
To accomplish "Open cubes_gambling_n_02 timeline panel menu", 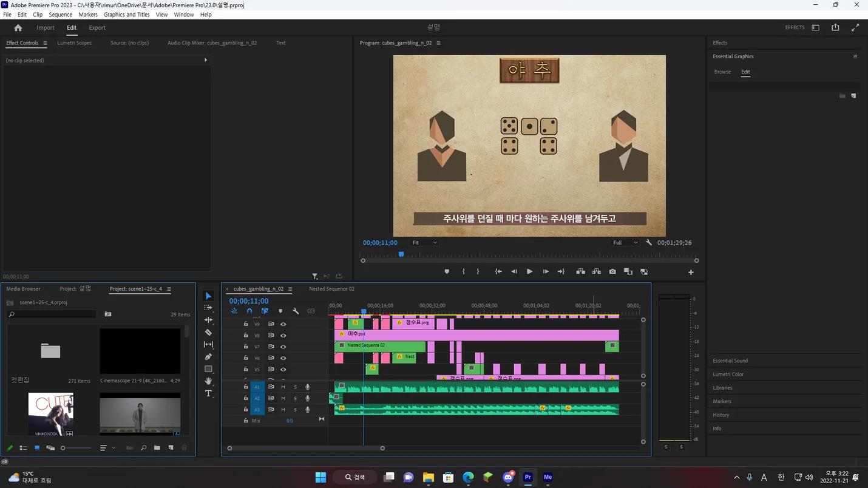I will point(290,289).
